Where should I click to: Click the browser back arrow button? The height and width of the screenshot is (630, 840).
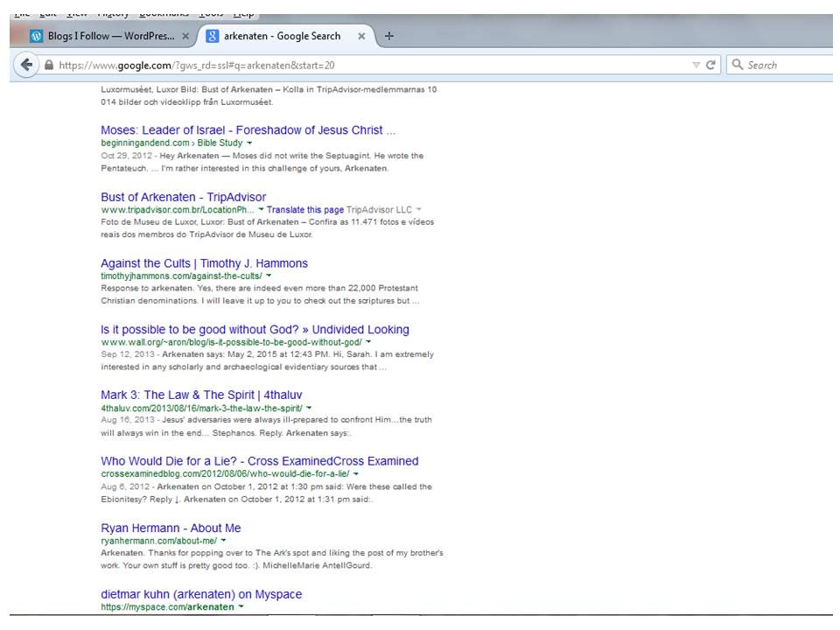[x=26, y=65]
